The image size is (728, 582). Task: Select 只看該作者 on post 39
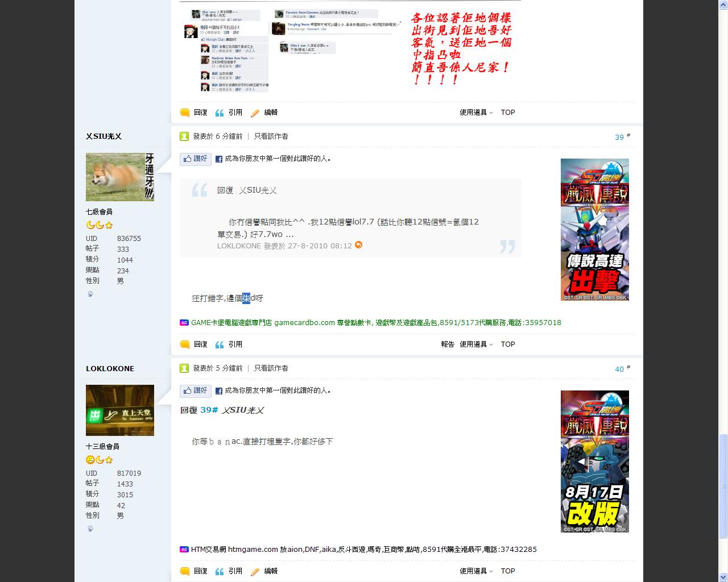(271, 136)
